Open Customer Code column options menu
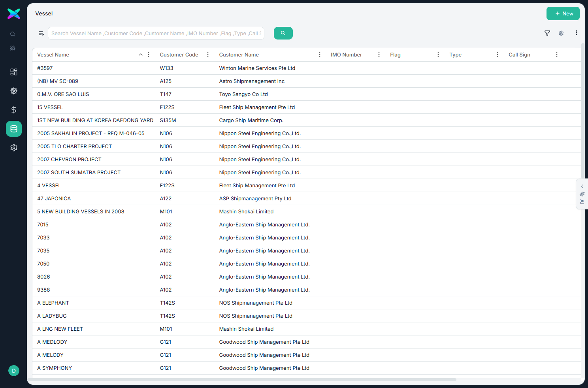This screenshot has width=588, height=388. point(208,55)
